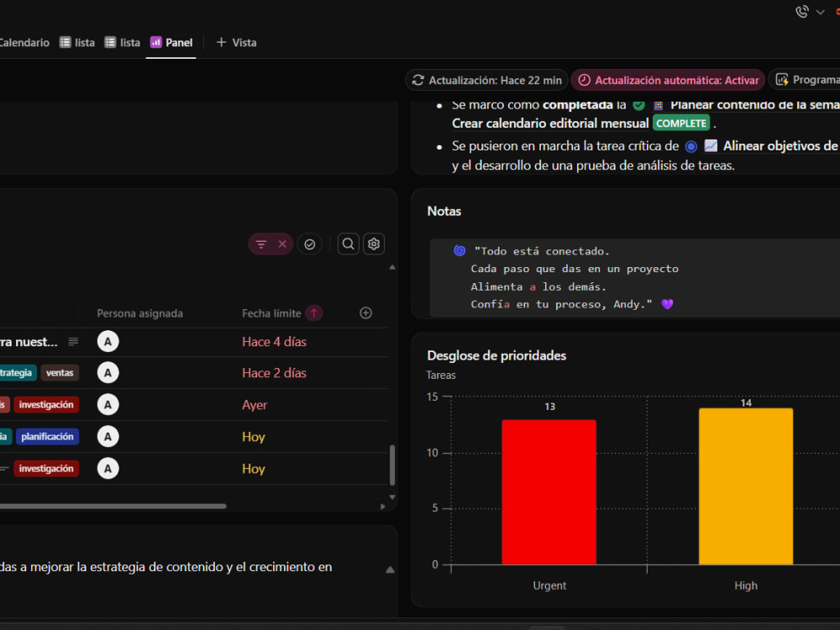
Task: Collapse the description card with up arrow
Action: pos(390,570)
